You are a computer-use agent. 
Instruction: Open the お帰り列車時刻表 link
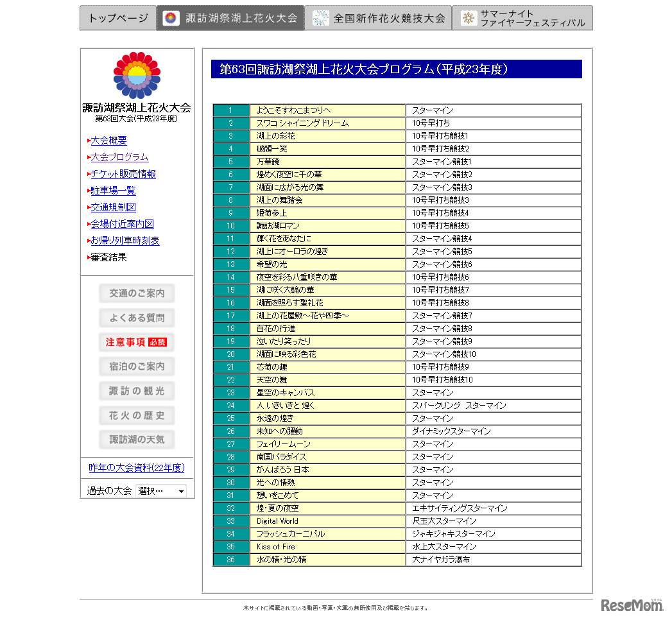[125, 241]
